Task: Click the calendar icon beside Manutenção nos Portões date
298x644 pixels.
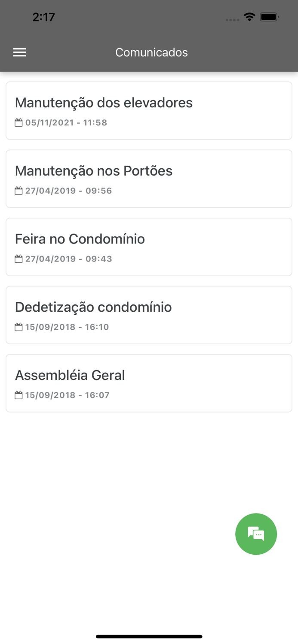Action: pos(18,191)
